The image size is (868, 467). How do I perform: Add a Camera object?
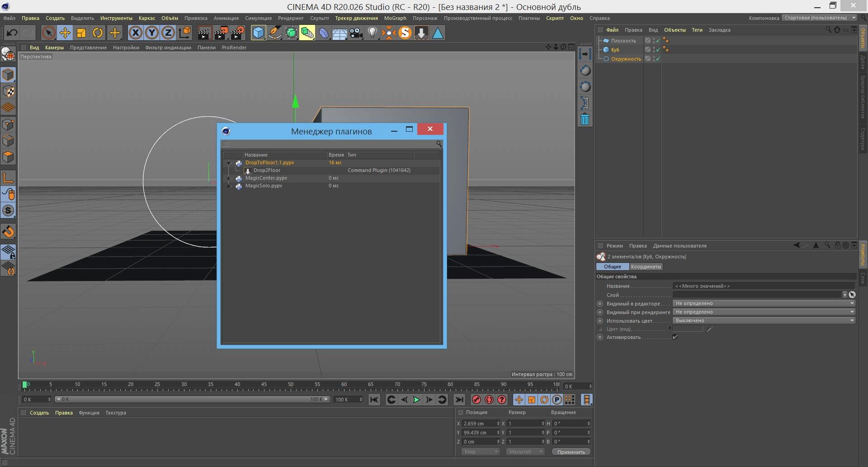point(356,33)
